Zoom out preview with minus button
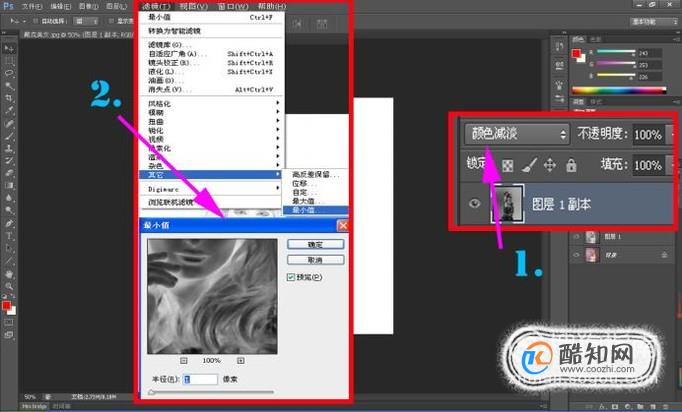Screen dimensions: 682x412 click(x=184, y=361)
